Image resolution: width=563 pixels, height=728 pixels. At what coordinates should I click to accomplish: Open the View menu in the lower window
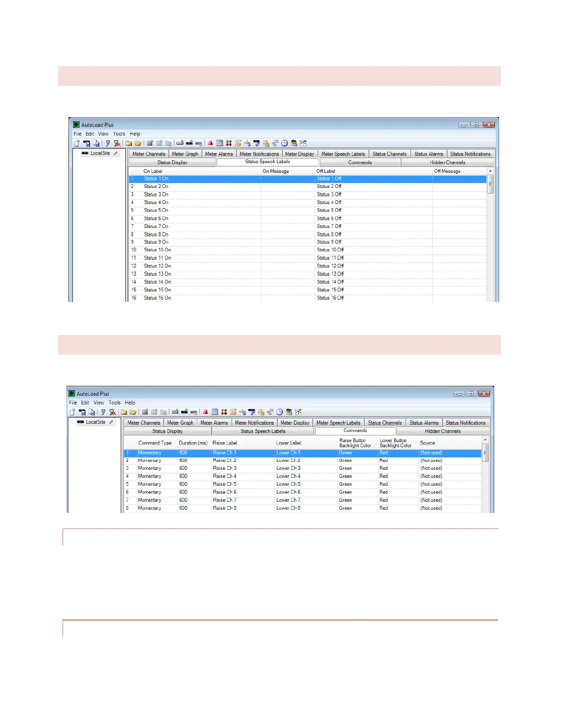pos(99,403)
